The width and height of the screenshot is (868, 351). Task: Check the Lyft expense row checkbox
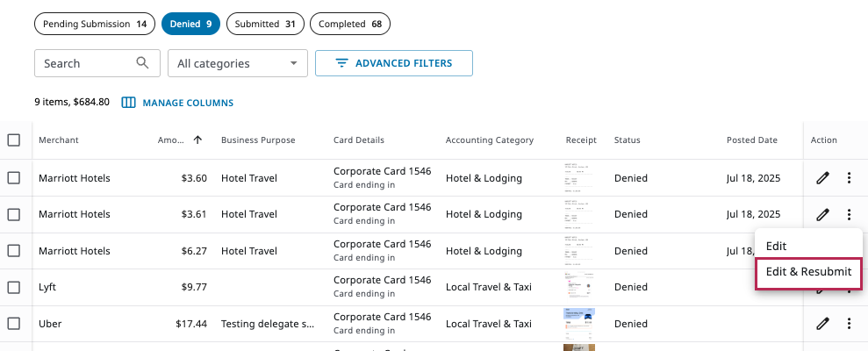click(x=14, y=288)
